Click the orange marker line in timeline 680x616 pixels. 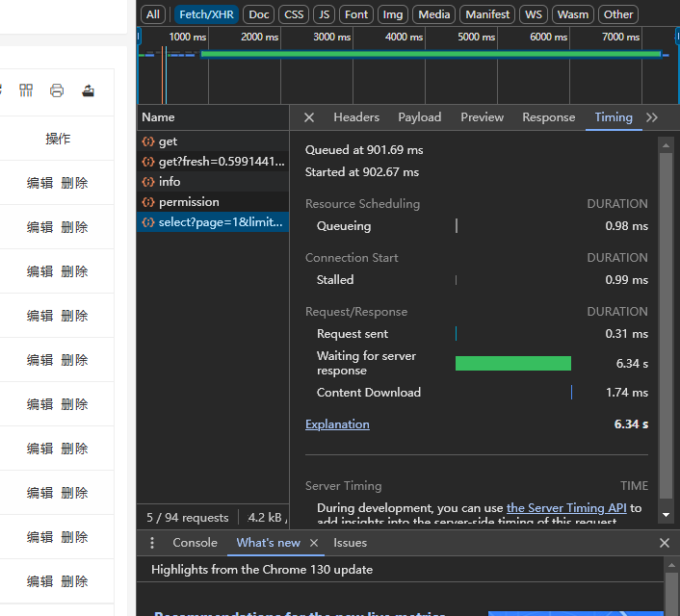162,74
